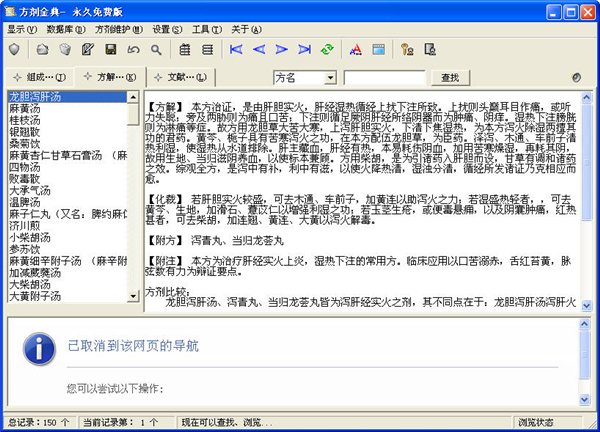Open the 显示(V) menu
Image resolution: width=600 pixels, height=432 pixels.
click(22, 29)
